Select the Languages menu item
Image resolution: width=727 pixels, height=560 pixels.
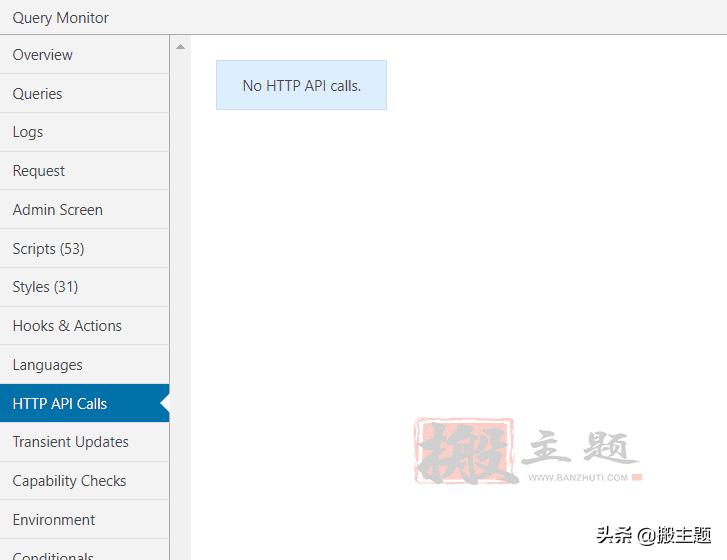(x=48, y=365)
